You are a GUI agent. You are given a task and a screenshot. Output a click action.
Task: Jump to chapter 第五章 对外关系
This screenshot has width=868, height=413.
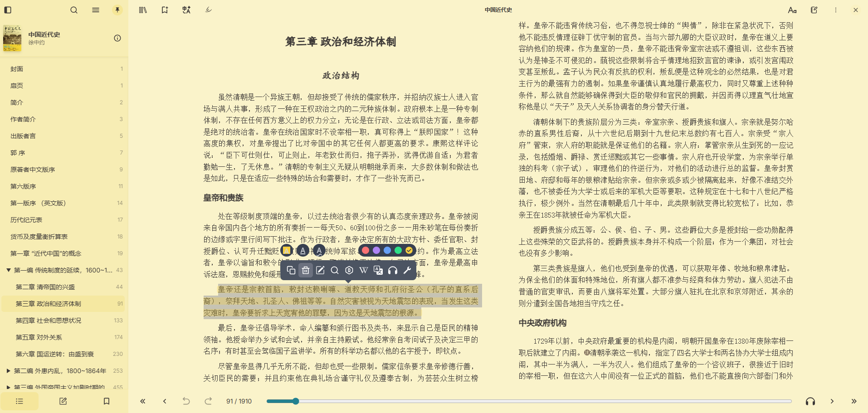39,337
